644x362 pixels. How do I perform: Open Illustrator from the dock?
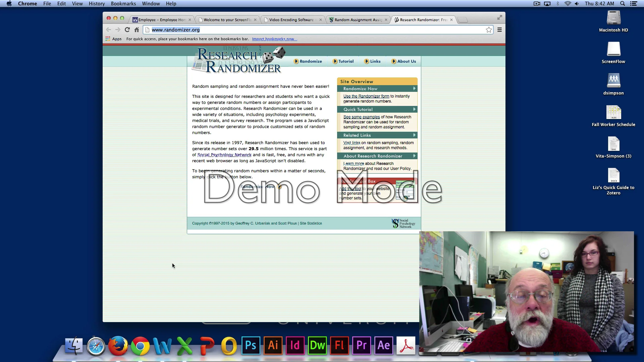pos(273,345)
